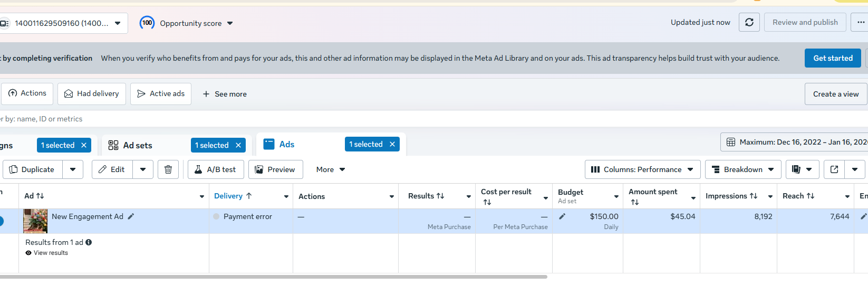This screenshot has height=285, width=868.
Task: Expand the Duplicate dropdown arrow
Action: (x=73, y=169)
